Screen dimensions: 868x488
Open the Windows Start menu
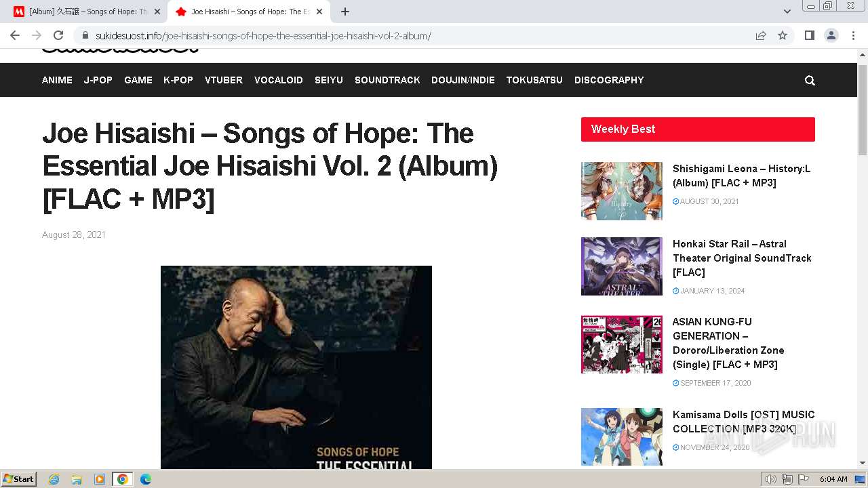(x=19, y=479)
